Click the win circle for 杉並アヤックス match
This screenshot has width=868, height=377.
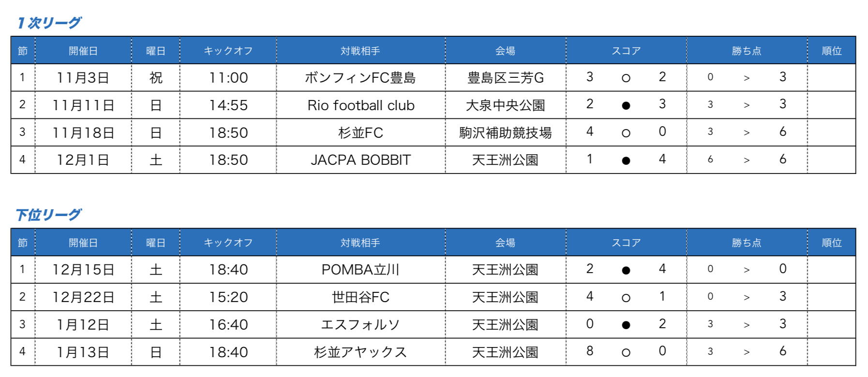click(x=626, y=353)
